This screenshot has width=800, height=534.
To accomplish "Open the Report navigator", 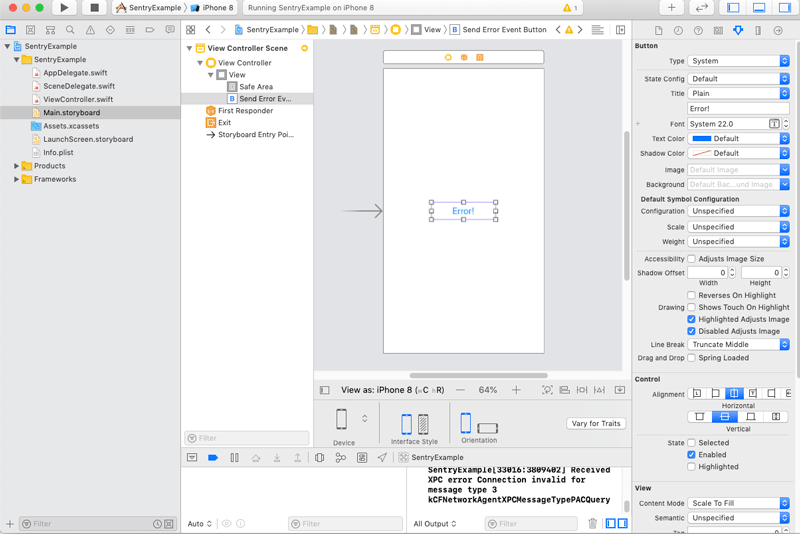I will click(x=170, y=30).
